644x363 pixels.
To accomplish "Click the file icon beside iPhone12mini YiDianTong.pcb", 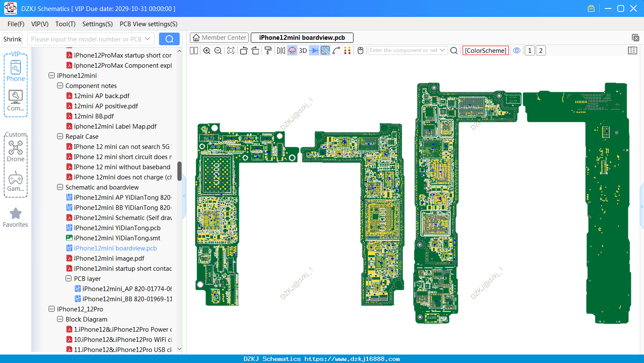I will (x=69, y=228).
